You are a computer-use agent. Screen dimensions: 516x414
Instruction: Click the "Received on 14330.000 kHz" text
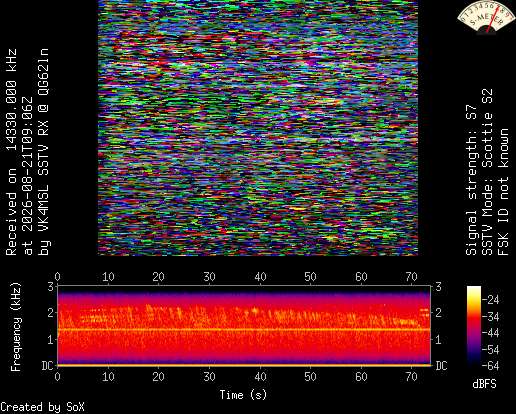pyautogui.click(x=11, y=152)
